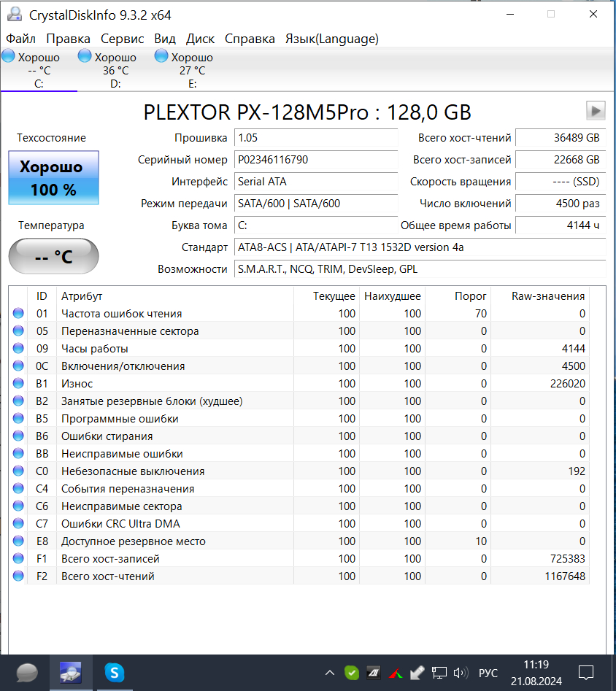The width and height of the screenshot is (616, 691).
Task: Click status dot for Часы работы
Action: (x=18, y=348)
